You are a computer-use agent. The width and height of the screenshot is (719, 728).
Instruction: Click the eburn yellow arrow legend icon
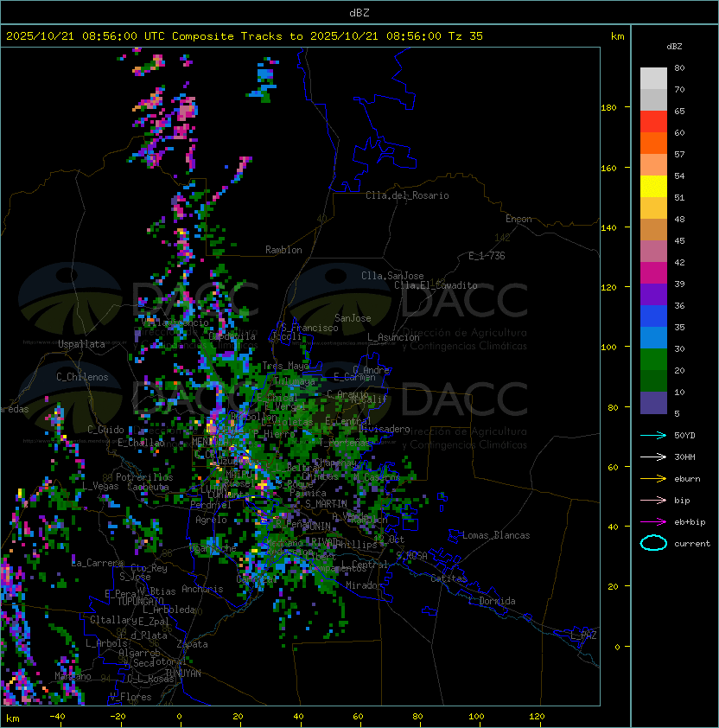(x=653, y=479)
